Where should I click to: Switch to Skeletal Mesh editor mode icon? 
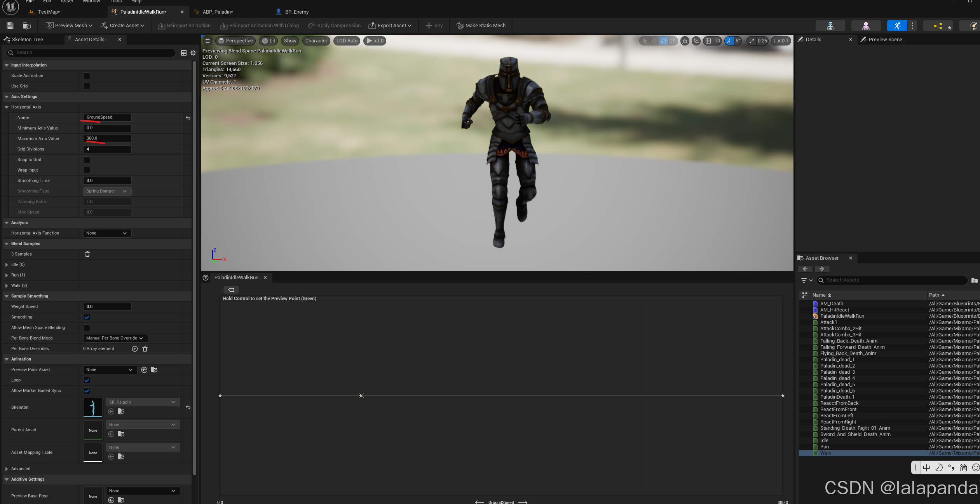(866, 26)
